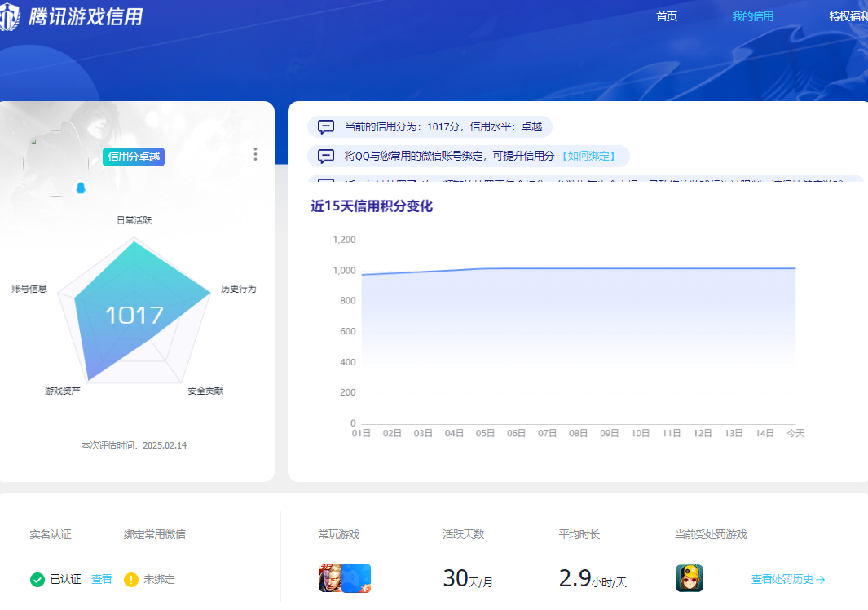Click the 600 y-axis value
Screen dimensions: 868x610
[x=348, y=331]
